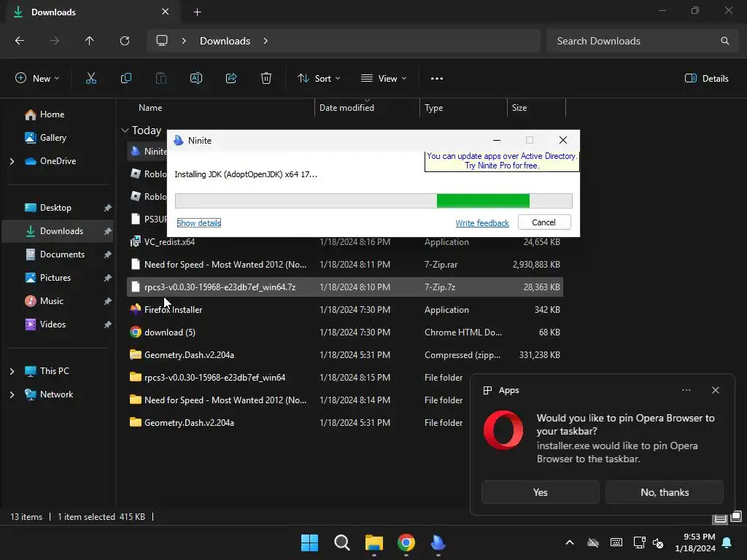747x560 pixels.
Task: Click the Rename icon in toolbar
Action: (196, 79)
